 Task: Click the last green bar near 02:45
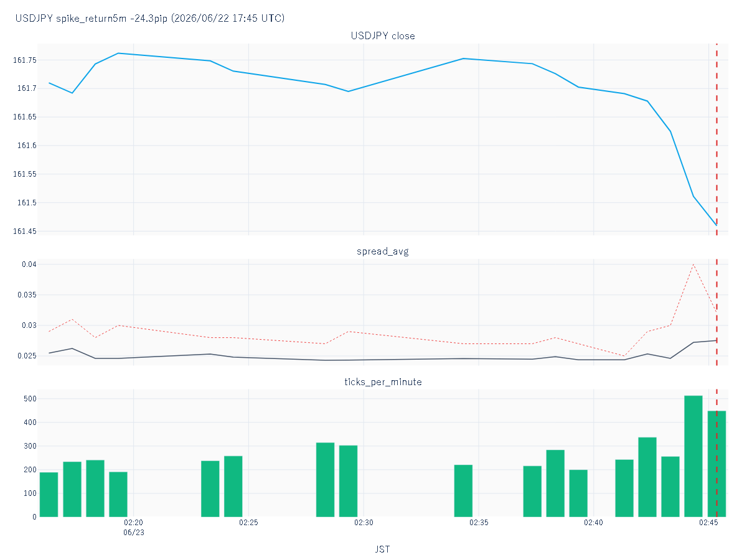(716, 464)
